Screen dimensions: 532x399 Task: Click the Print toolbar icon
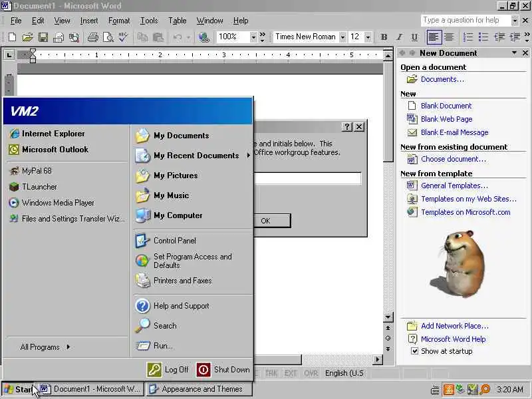(x=92, y=37)
